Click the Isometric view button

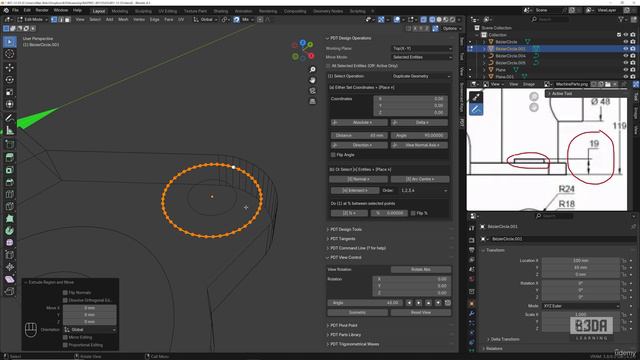click(357, 313)
